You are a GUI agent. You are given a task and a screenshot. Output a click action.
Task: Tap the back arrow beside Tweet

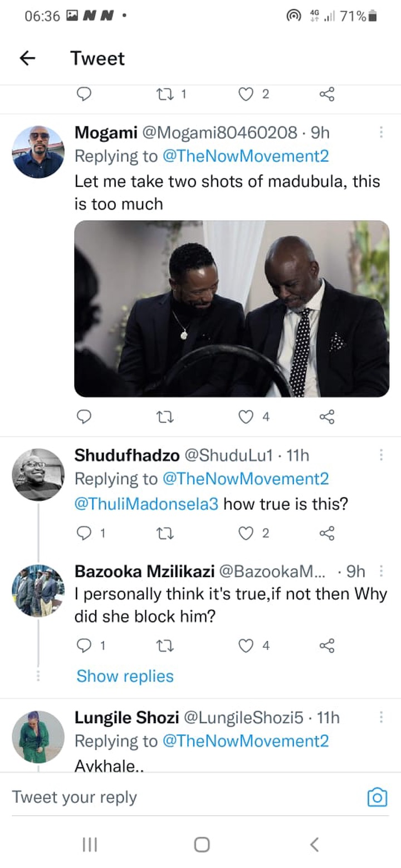(x=27, y=58)
